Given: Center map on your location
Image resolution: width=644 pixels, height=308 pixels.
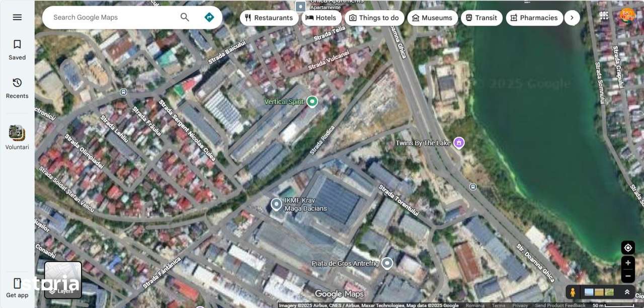Looking at the screenshot, I should pos(628,248).
